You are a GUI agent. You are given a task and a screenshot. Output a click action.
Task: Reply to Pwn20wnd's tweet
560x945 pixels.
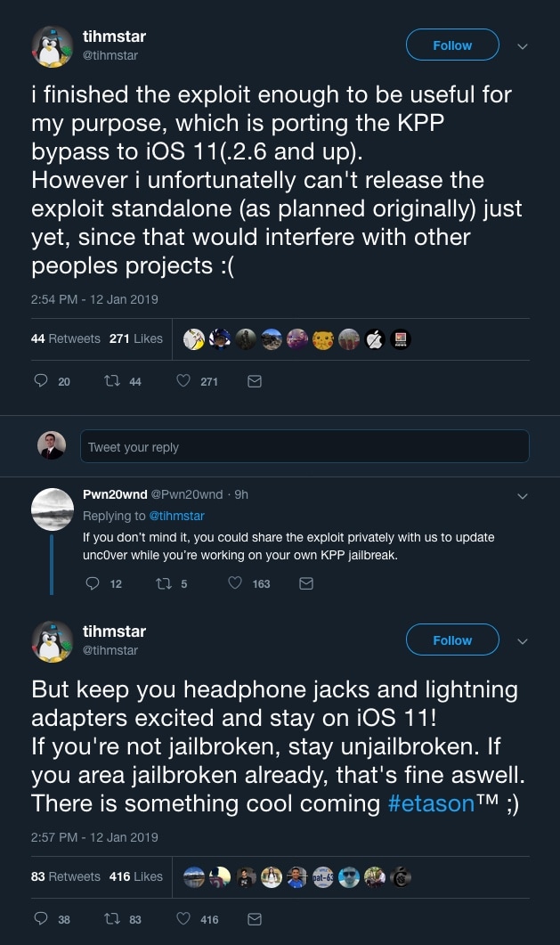click(93, 584)
